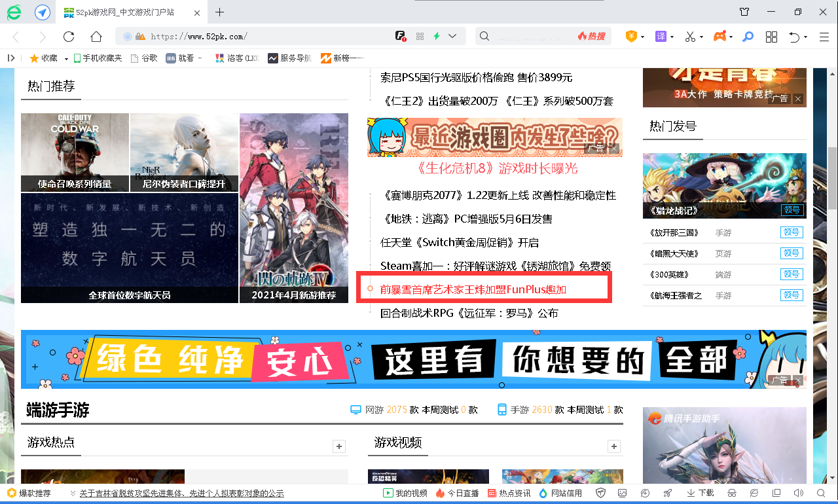The image size is (838, 504).
Task: Click 领号 button for 《暗黑大天使》
Action: (x=792, y=253)
